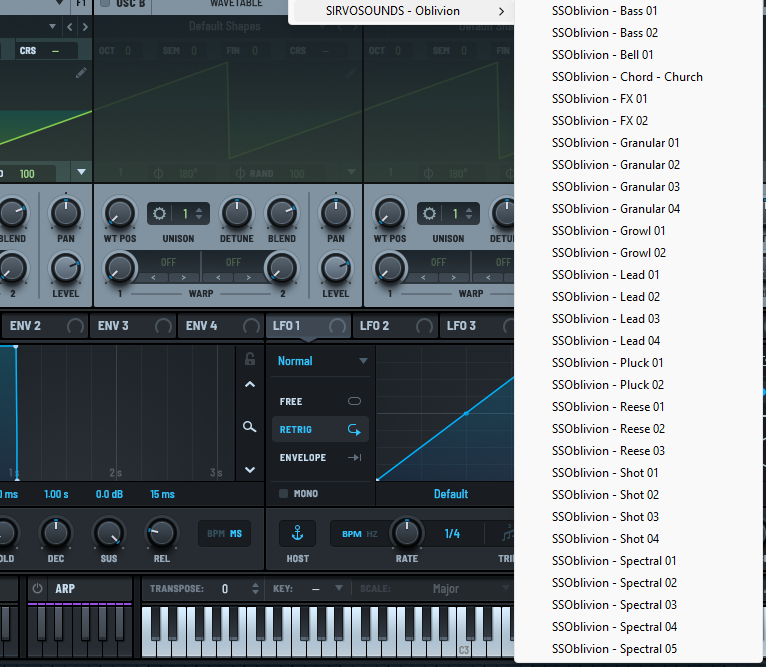Open the first oscillator's wavetable menu arrow

(x=82, y=172)
